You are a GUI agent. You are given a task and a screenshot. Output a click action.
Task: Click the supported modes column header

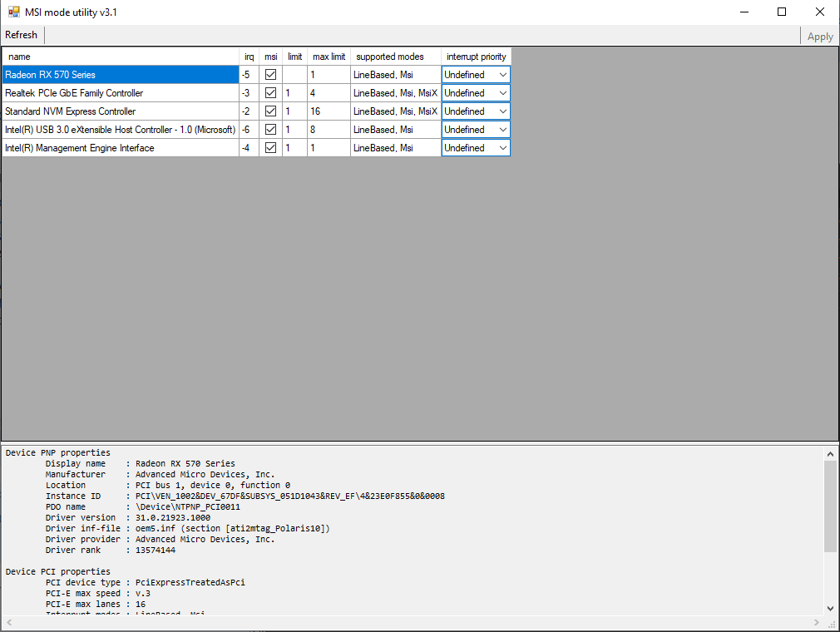click(395, 57)
